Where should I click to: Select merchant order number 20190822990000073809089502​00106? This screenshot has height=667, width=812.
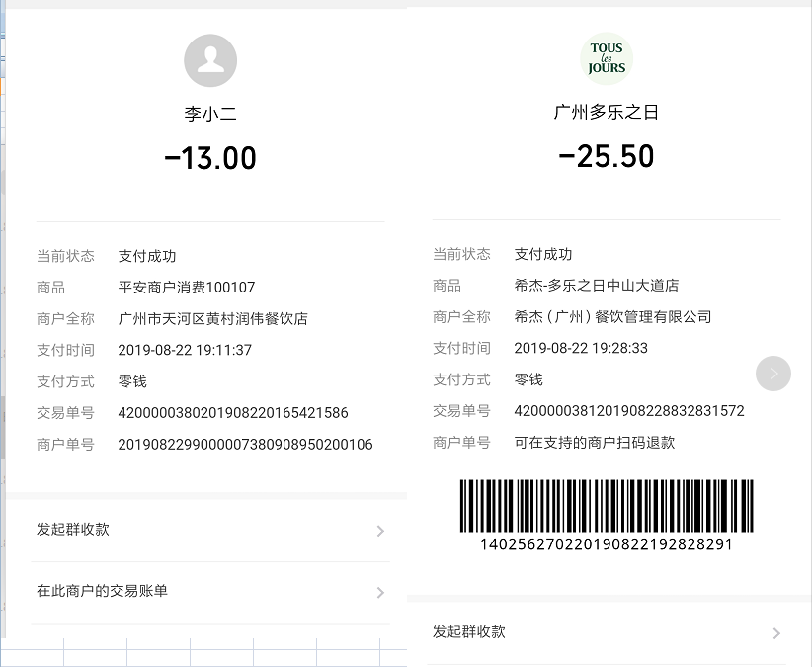point(245,445)
